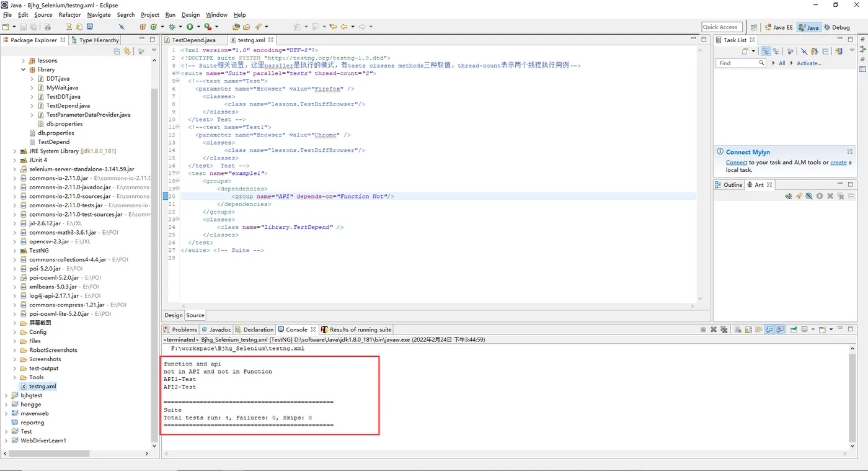
Task: Switch to the Design editor tab
Action: 174,315
